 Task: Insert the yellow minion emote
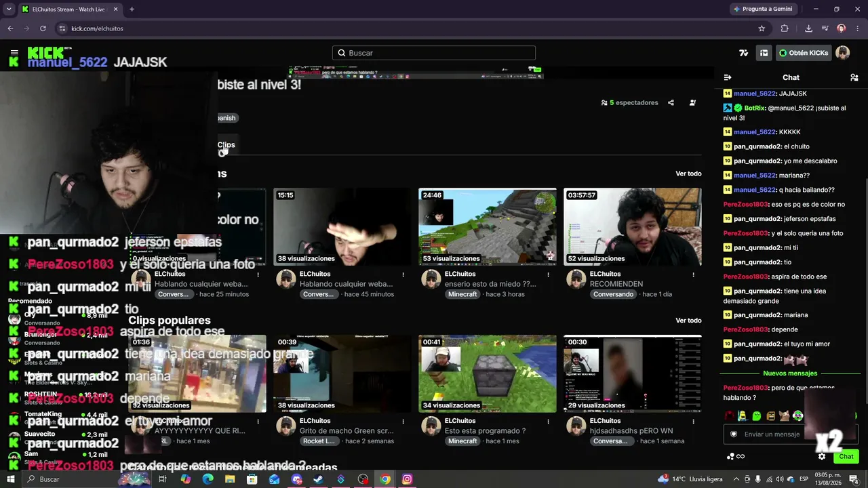coord(743,416)
